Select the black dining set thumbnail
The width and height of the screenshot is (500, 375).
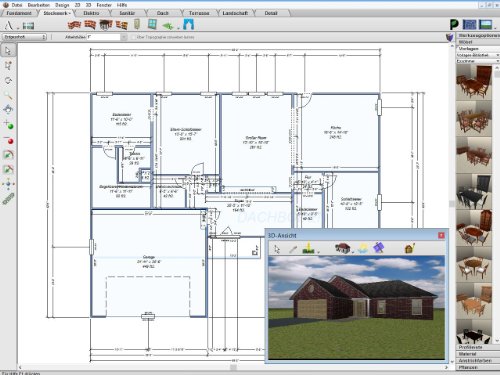474,192
